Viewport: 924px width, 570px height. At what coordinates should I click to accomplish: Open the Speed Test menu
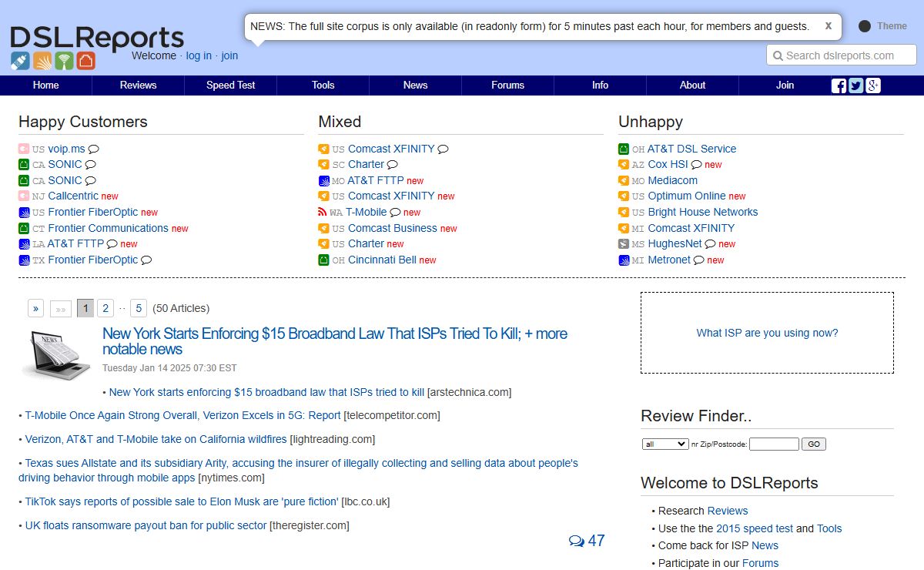point(231,85)
